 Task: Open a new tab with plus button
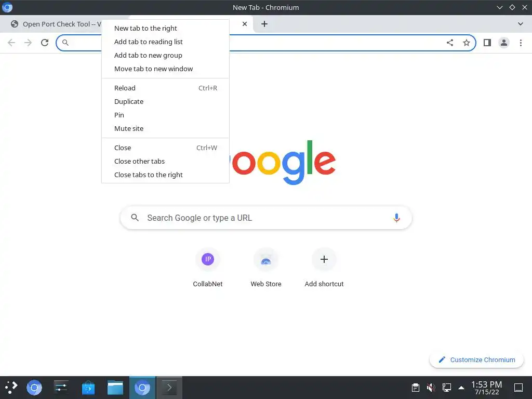pos(264,24)
